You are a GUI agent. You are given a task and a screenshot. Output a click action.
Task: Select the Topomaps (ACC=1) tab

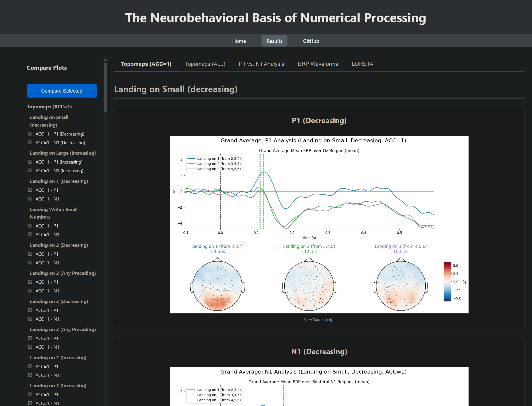click(x=146, y=64)
